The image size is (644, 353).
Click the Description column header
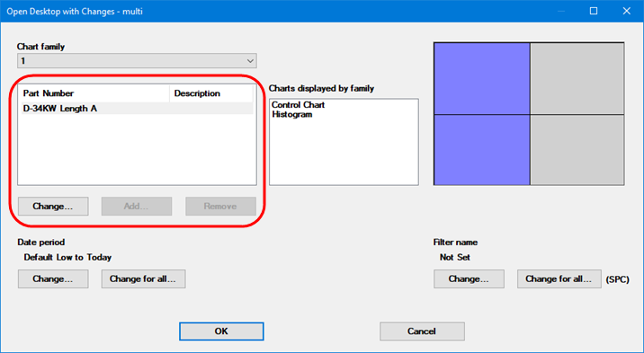pyautogui.click(x=211, y=93)
